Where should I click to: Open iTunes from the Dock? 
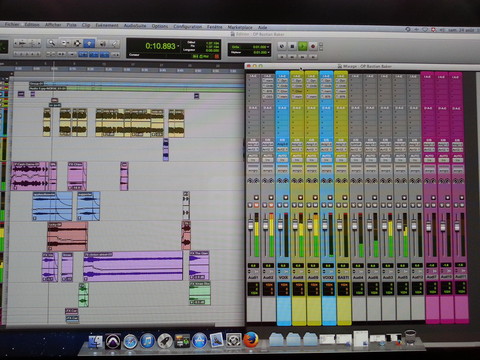click(x=147, y=341)
